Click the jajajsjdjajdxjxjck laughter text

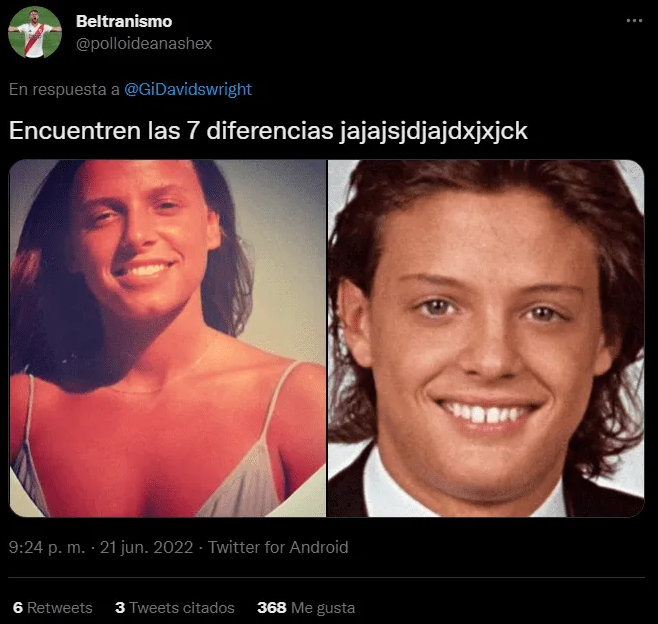(433, 131)
